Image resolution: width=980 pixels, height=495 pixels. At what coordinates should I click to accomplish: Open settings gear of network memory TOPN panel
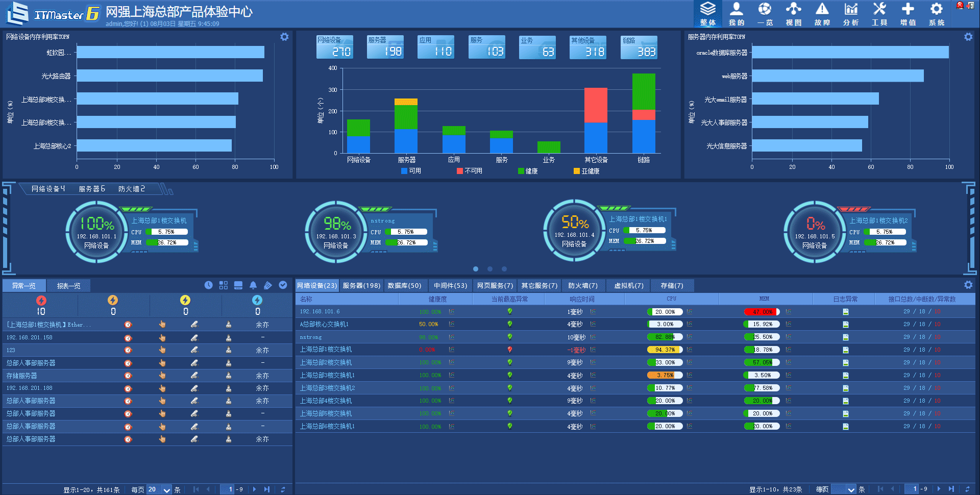(284, 37)
